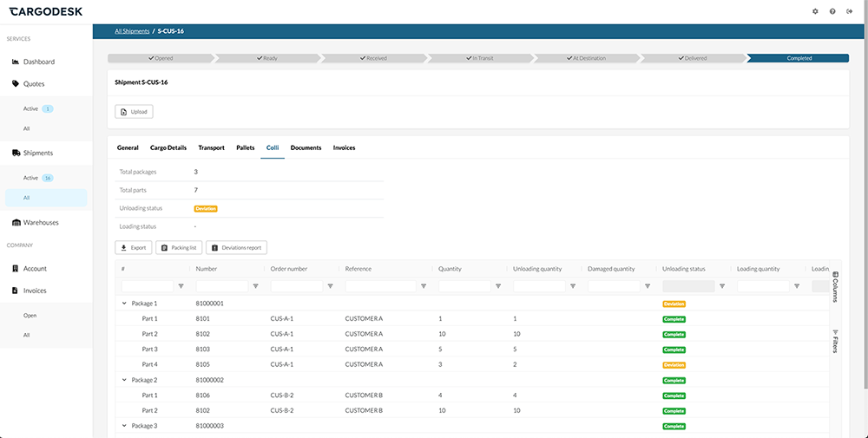
Task: Click the Warehouses building icon
Action: (16, 222)
